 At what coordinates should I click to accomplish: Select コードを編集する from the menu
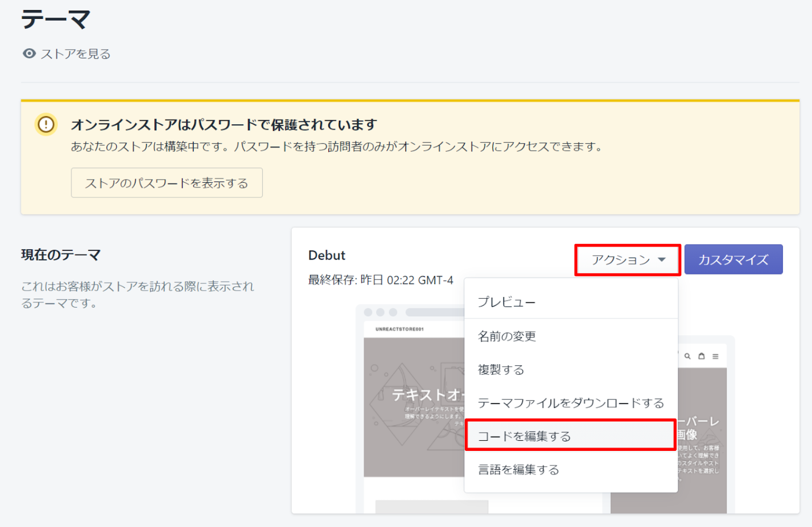(x=524, y=436)
